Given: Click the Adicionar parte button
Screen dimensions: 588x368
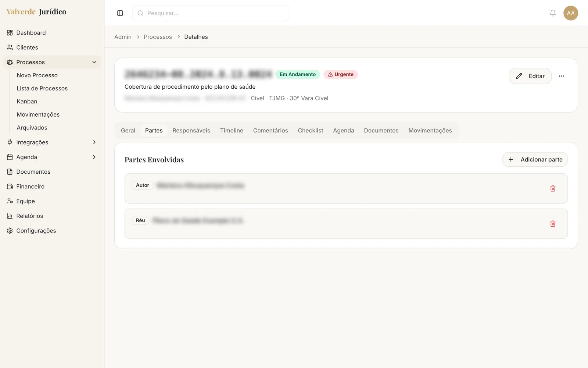Looking at the screenshot, I should tap(535, 160).
